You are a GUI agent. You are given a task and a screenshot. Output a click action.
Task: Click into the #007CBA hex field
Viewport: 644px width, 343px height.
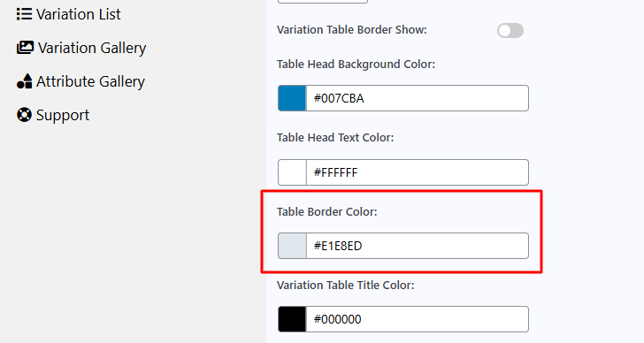(418, 98)
